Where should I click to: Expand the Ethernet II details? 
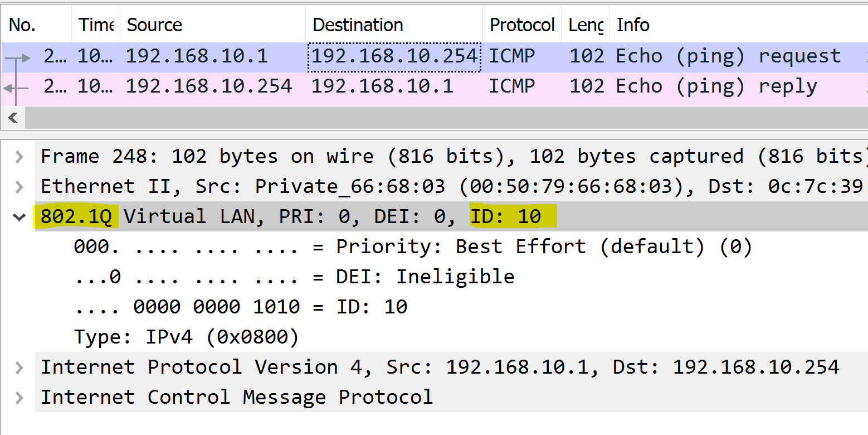(19, 187)
